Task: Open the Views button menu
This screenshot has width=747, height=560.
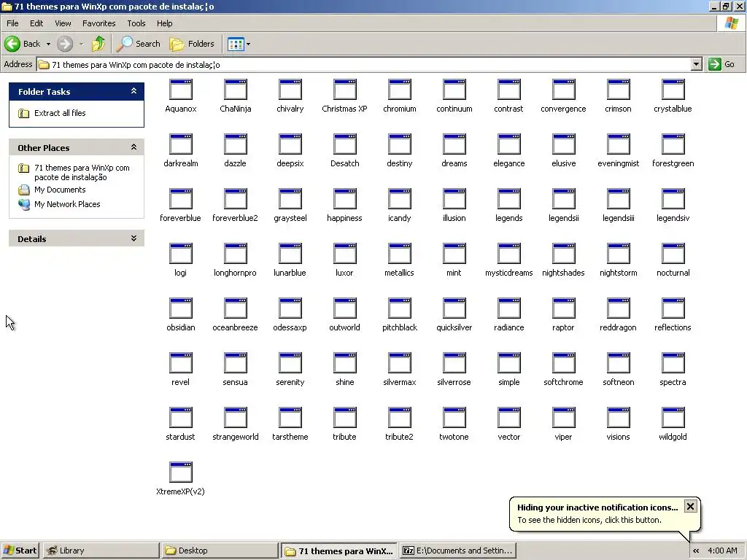Action: click(x=239, y=44)
